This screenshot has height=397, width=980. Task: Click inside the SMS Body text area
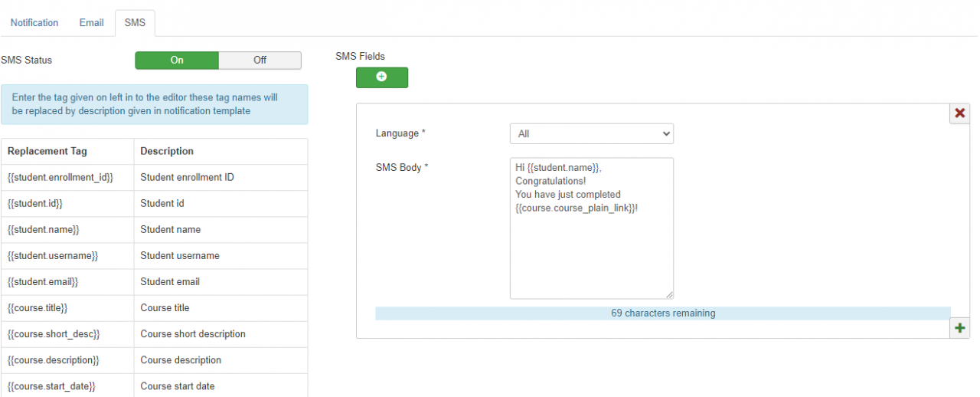[591, 253]
